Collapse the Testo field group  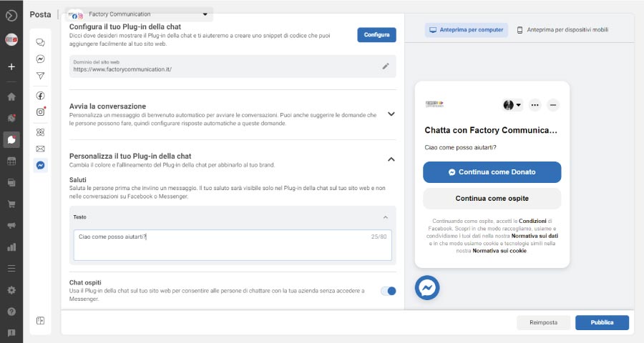[x=385, y=217]
